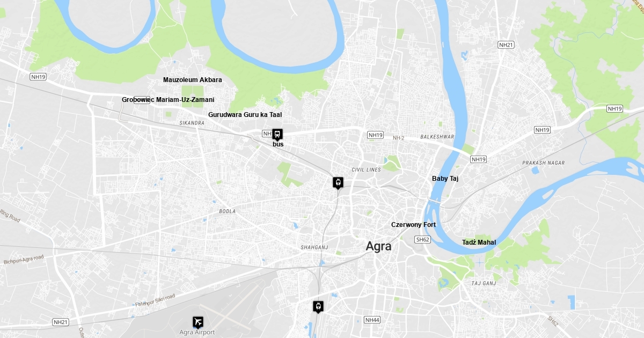Click the Baby Taj landmark label
This screenshot has height=338, width=644.
pyautogui.click(x=445, y=179)
